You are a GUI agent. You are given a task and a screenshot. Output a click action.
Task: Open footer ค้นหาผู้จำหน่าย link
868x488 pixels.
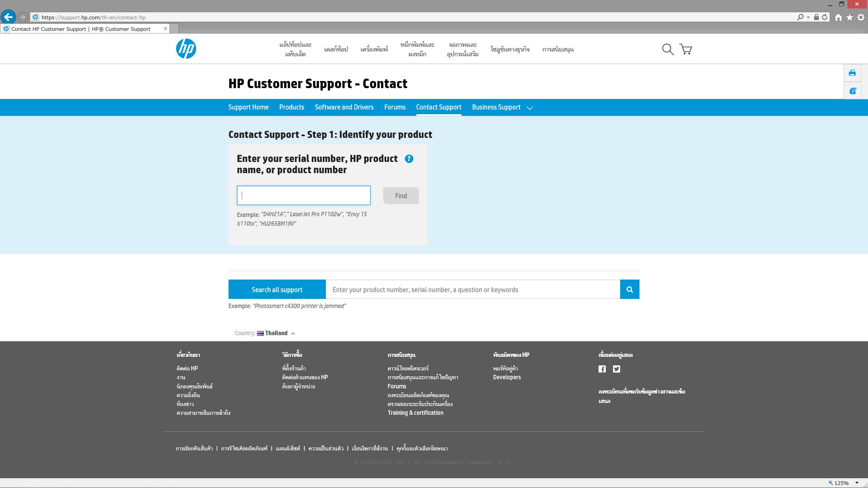pyautogui.click(x=299, y=386)
